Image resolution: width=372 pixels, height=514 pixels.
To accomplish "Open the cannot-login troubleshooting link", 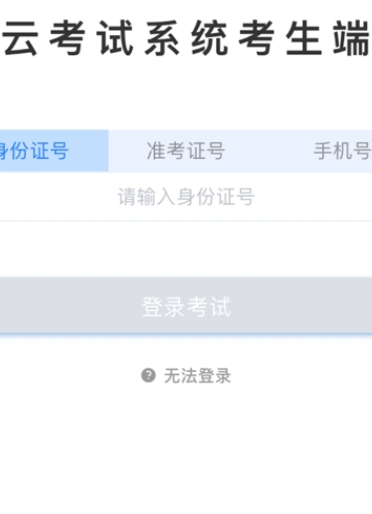I will pyautogui.click(x=186, y=376).
